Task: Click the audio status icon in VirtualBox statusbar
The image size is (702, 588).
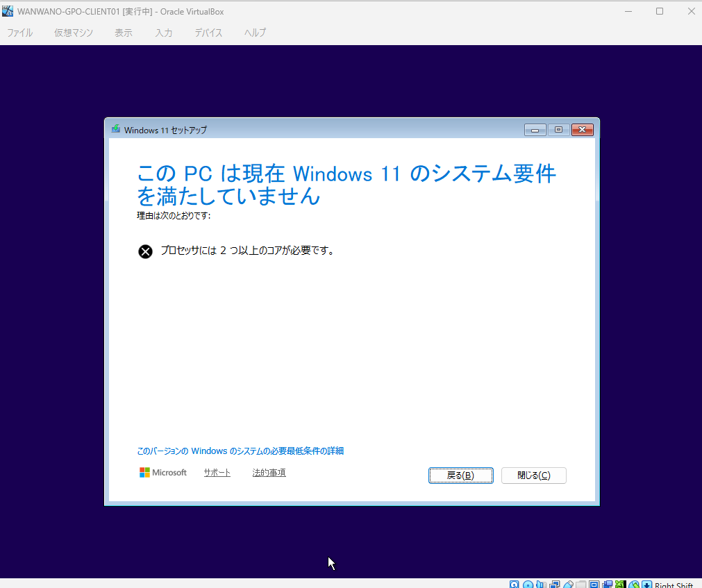Action: point(542,585)
